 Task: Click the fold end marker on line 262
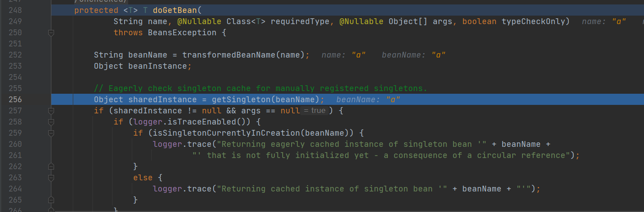pos(51,166)
